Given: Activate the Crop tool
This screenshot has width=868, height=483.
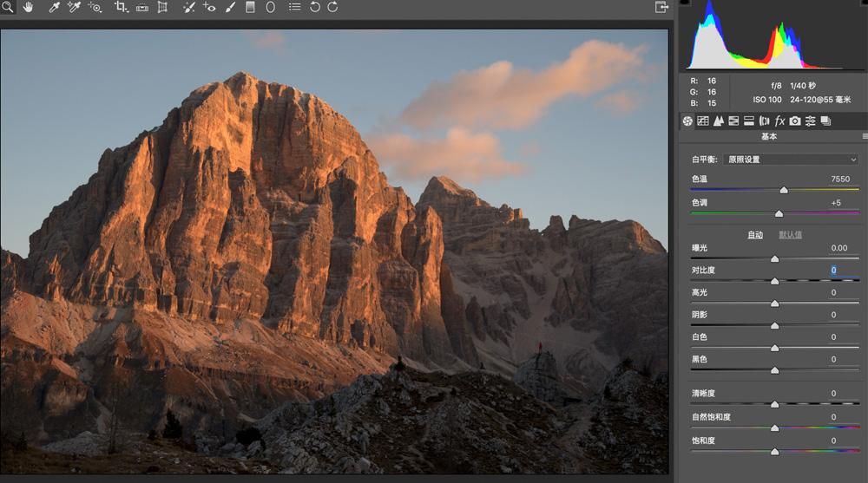Looking at the screenshot, I should point(121,7).
